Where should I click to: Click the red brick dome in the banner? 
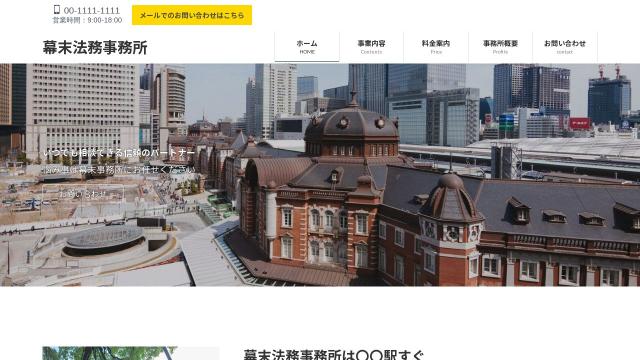pyautogui.click(x=351, y=127)
